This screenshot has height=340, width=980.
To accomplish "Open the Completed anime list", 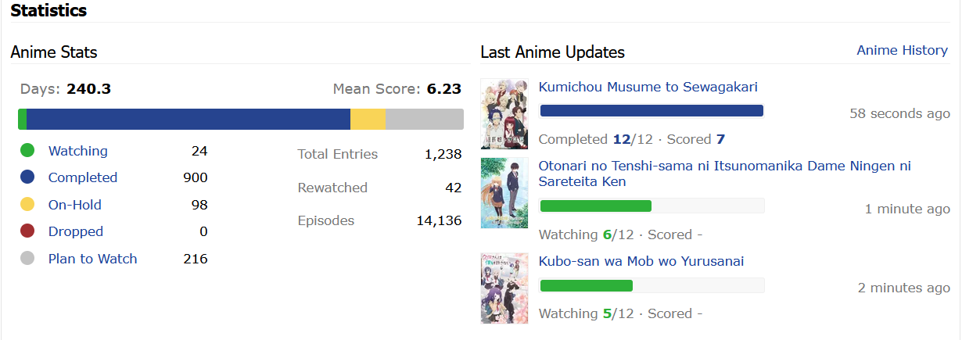I will (x=82, y=177).
